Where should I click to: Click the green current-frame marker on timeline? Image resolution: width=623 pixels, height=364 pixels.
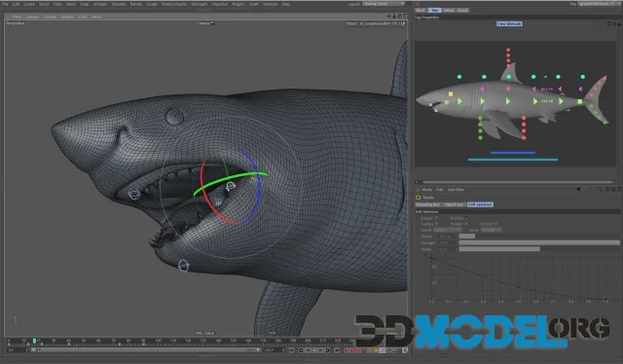(35, 341)
